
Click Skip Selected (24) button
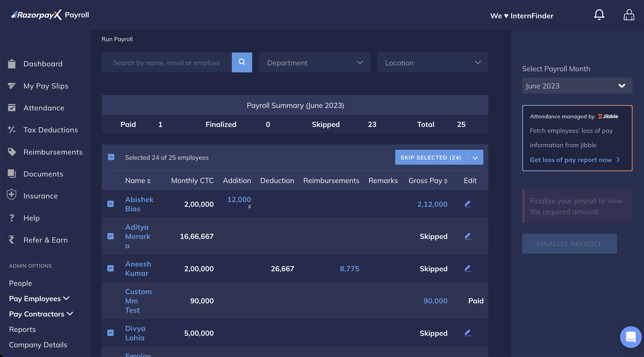coord(430,157)
